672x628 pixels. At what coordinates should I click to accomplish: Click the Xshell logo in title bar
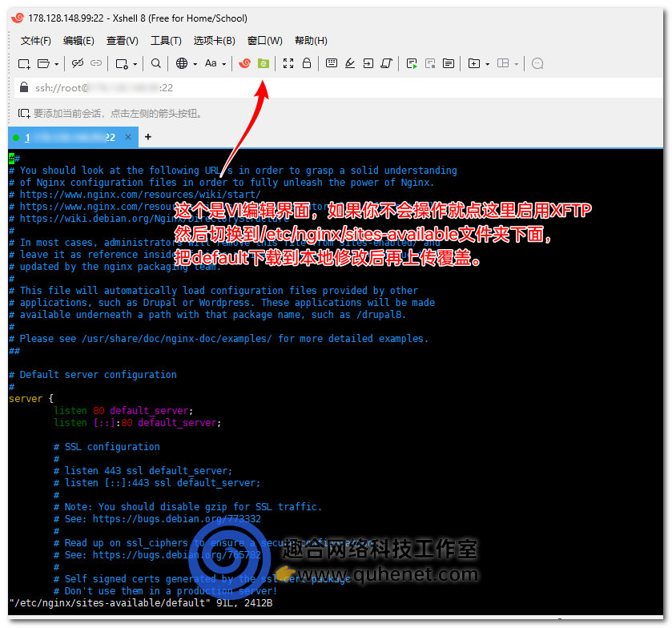(17, 18)
